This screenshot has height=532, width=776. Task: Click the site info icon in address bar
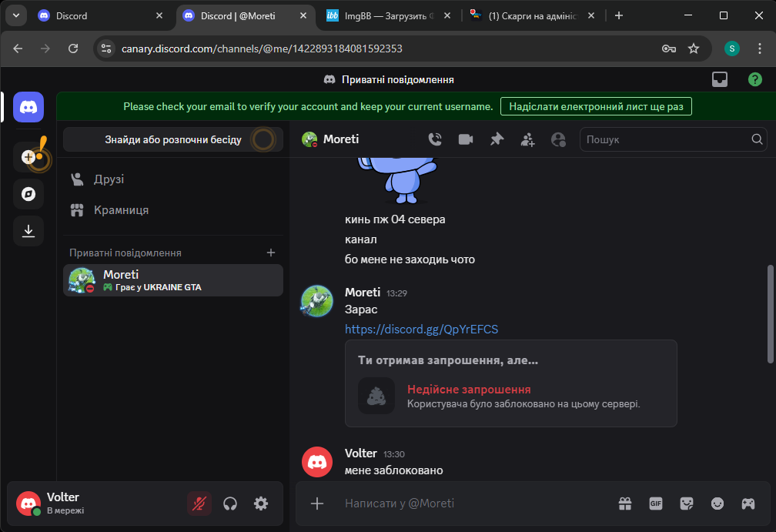pos(106,49)
